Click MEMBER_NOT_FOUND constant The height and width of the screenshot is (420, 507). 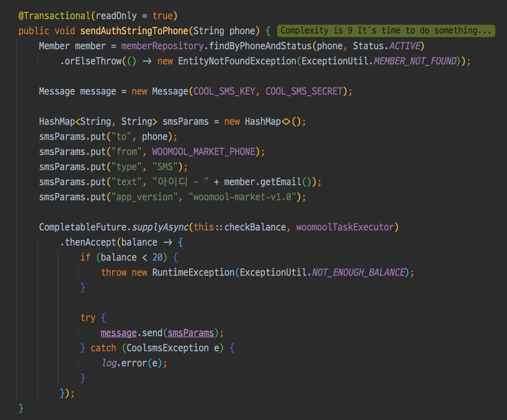point(415,61)
